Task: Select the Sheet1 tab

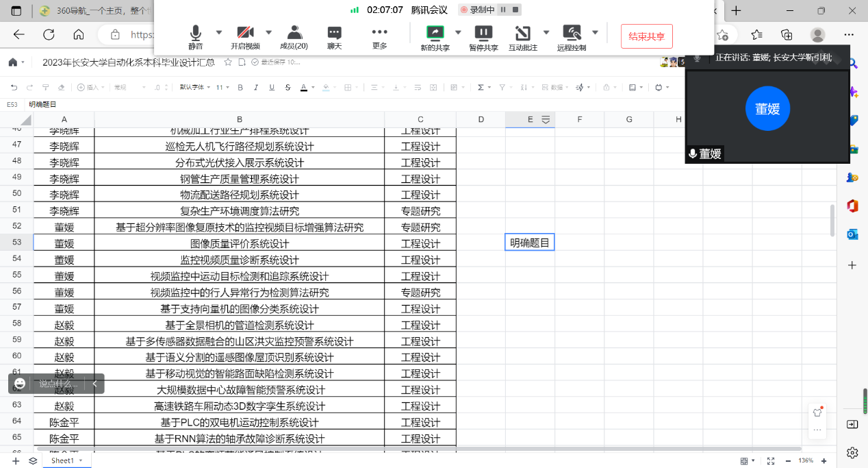Action: pyautogui.click(x=63, y=460)
